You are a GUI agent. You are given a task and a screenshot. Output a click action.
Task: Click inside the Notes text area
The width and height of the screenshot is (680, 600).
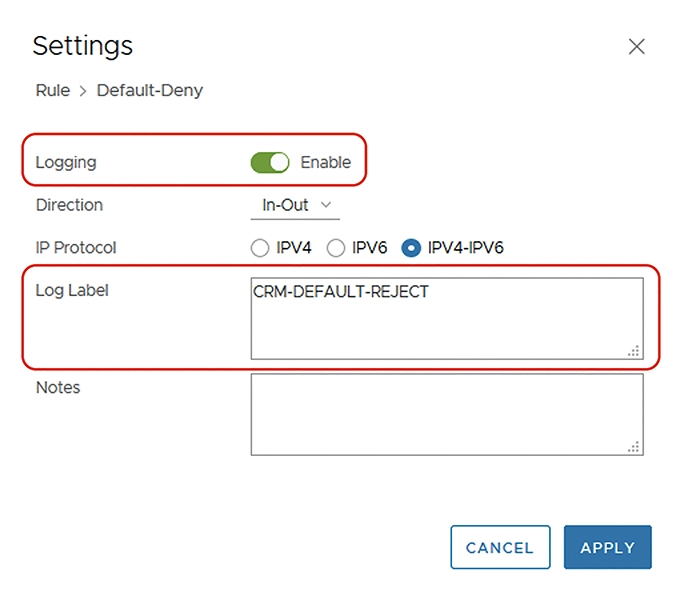pyautogui.click(x=447, y=414)
